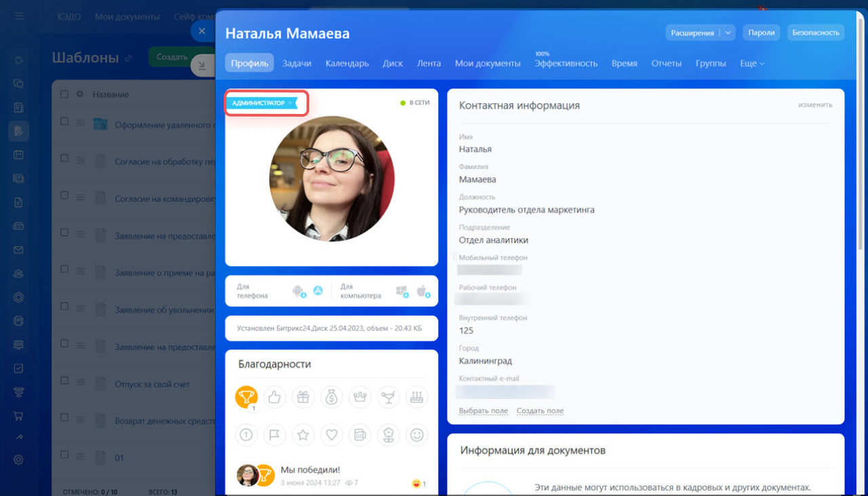This screenshot has width=868, height=496.
Task: Open the calendar icon in left sidebar
Action: click(18, 154)
